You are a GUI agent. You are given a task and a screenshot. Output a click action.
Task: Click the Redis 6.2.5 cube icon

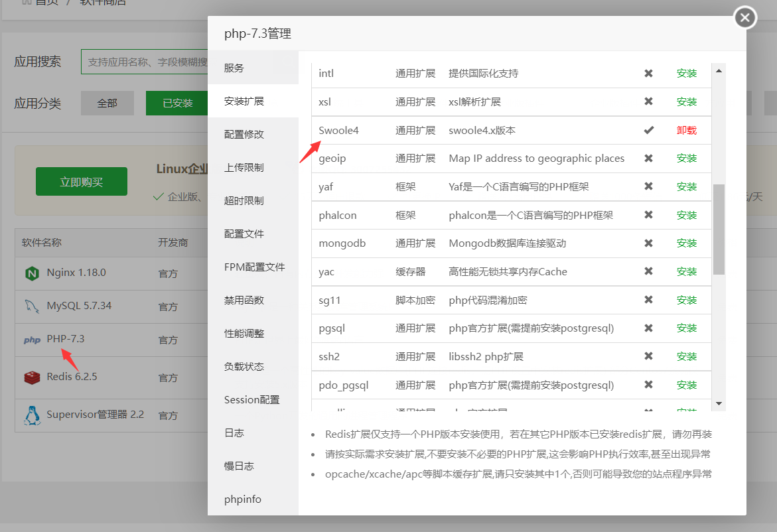pyautogui.click(x=32, y=377)
